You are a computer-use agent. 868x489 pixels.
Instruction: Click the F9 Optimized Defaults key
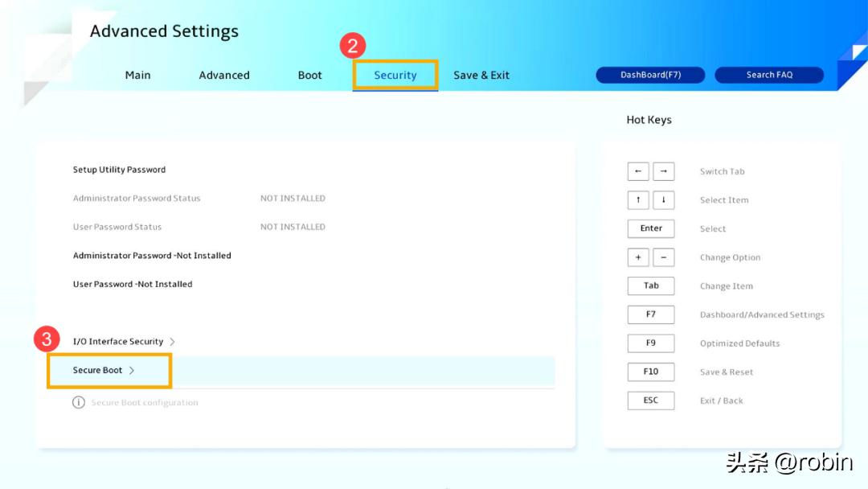pyautogui.click(x=650, y=343)
